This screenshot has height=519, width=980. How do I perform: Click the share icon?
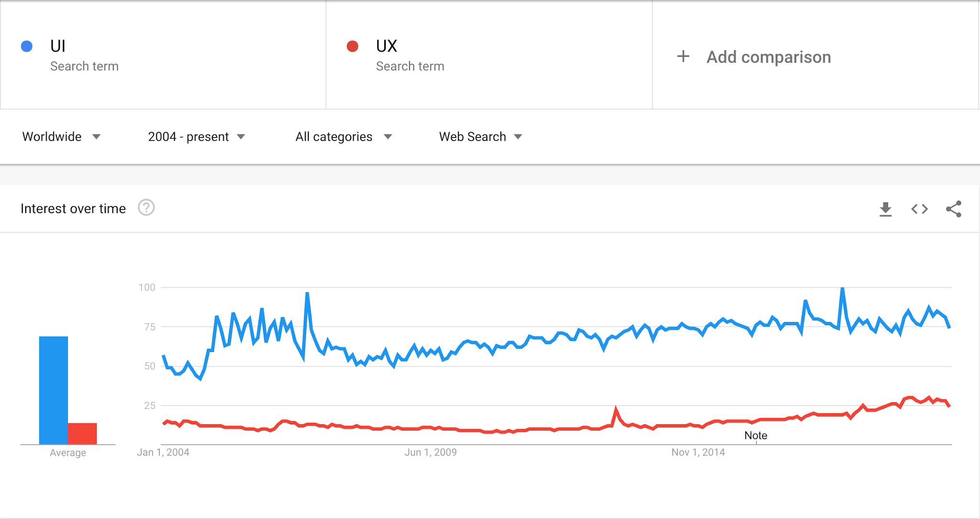pyautogui.click(x=953, y=209)
